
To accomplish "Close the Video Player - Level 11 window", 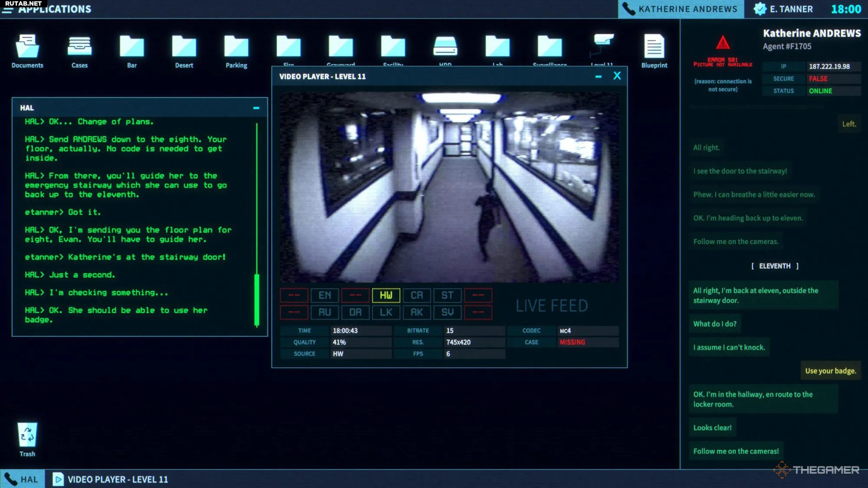I will click(x=617, y=76).
